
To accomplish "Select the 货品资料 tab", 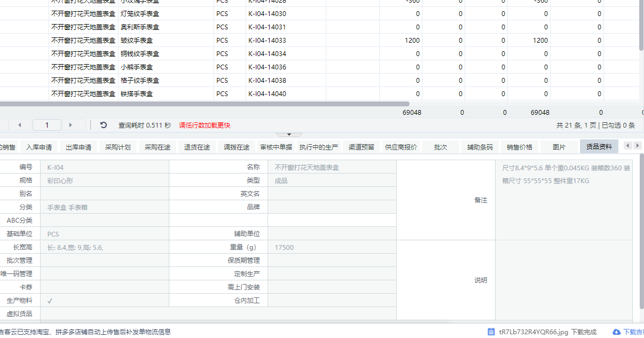I will pos(599,147).
